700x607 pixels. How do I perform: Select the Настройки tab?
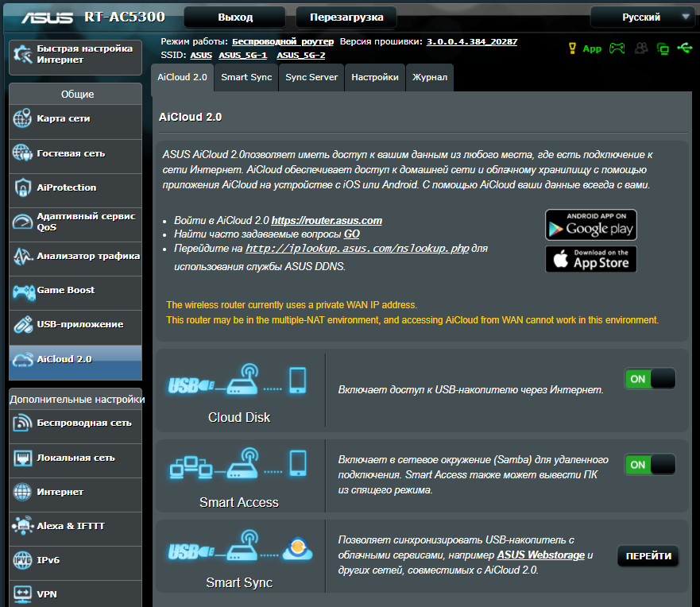(x=374, y=77)
